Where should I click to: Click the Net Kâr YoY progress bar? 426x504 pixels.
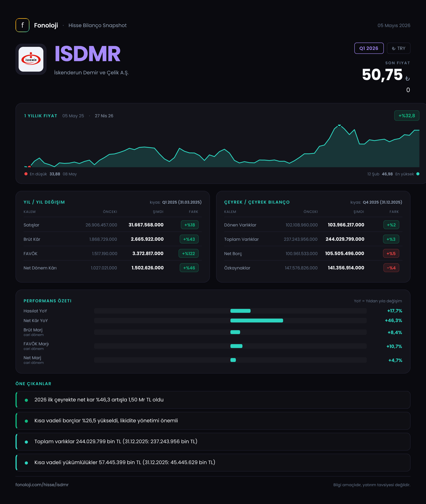click(230, 320)
